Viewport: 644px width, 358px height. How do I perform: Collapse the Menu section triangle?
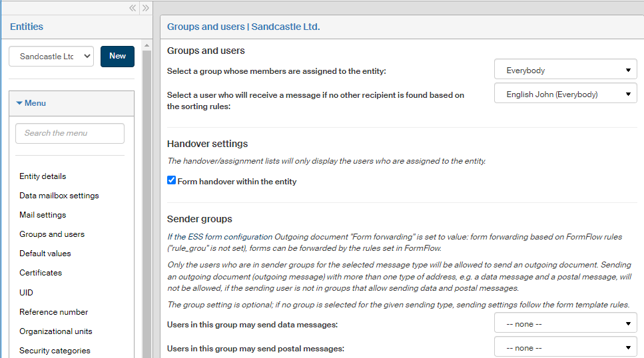pyautogui.click(x=19, y=103)
